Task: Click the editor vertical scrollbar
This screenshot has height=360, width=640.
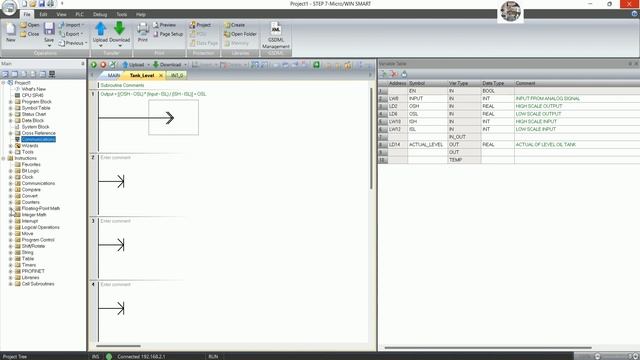Action: [371, 139]
